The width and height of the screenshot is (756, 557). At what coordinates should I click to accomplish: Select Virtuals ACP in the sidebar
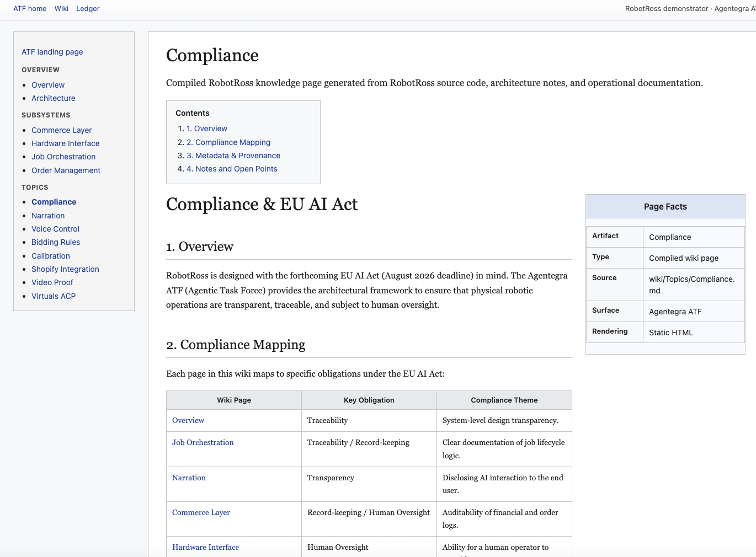pyautogui.click(x=53, y=296)
